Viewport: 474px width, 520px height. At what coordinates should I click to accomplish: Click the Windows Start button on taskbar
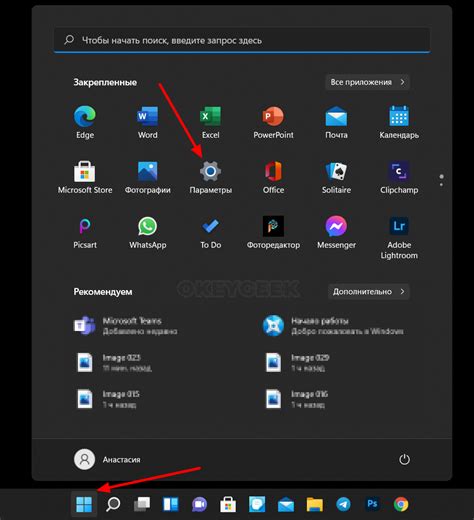pos(84,504)
